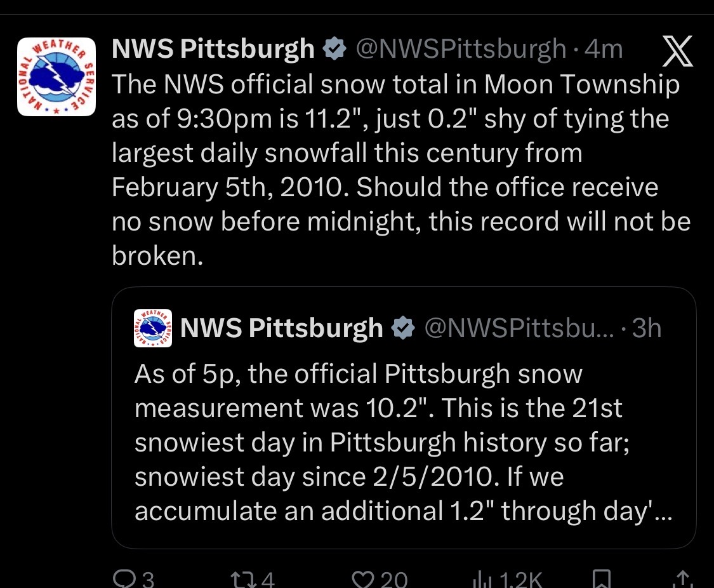This screenshot has width=714, height=588.
Task: Click the @NWSPittsburgh handle in the main tweet
Action: click(x=460, y=49)
